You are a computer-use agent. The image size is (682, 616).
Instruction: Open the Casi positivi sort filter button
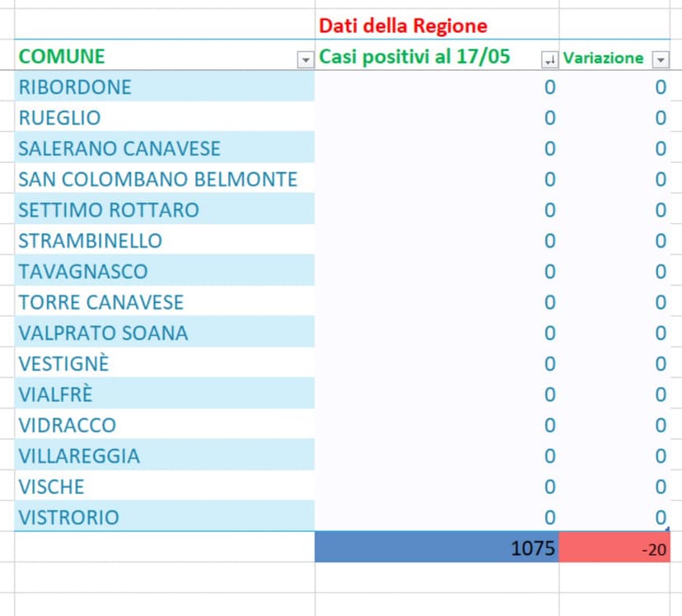click(549, 60)
